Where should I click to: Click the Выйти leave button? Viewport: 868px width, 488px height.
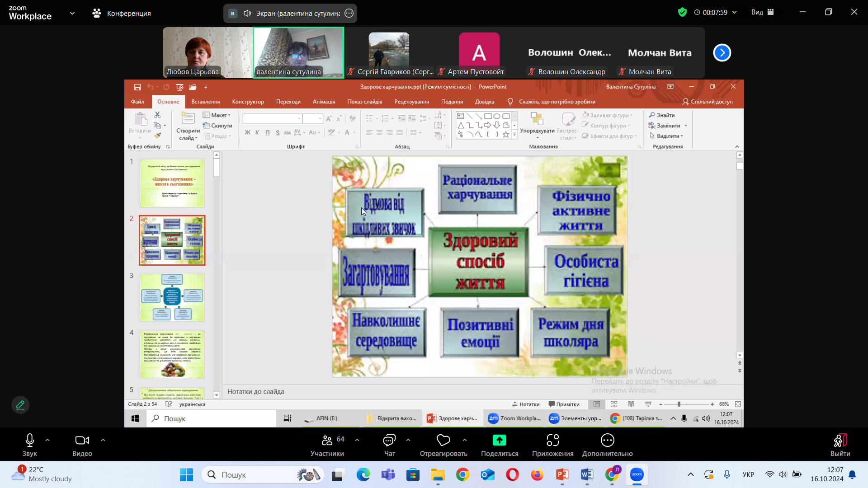(840, 445)
